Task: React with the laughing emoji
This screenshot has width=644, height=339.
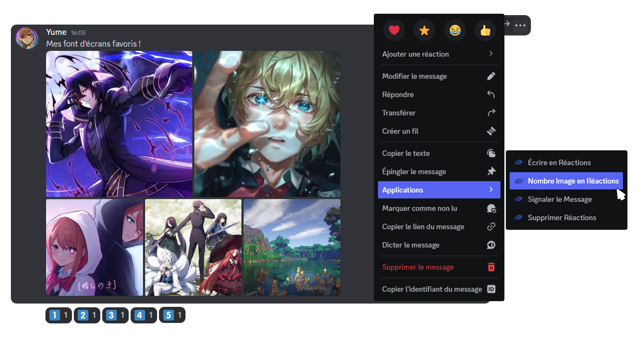Action: tap(455, 31)
